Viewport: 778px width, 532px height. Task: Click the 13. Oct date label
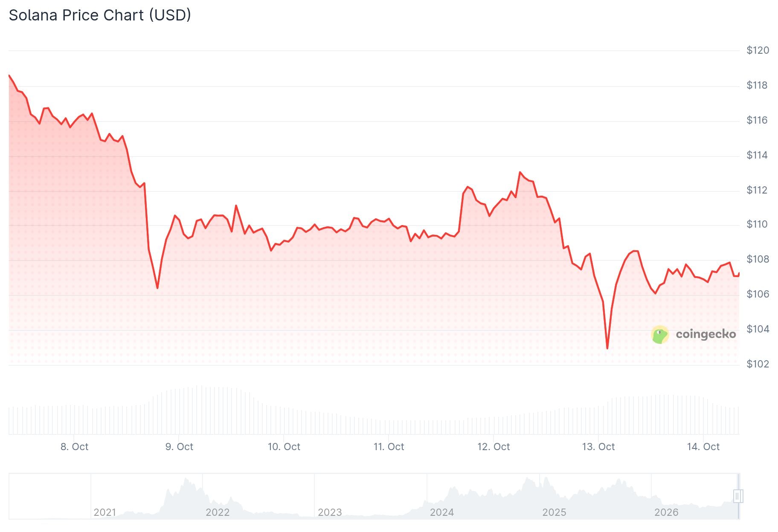[x=598, y=447]
